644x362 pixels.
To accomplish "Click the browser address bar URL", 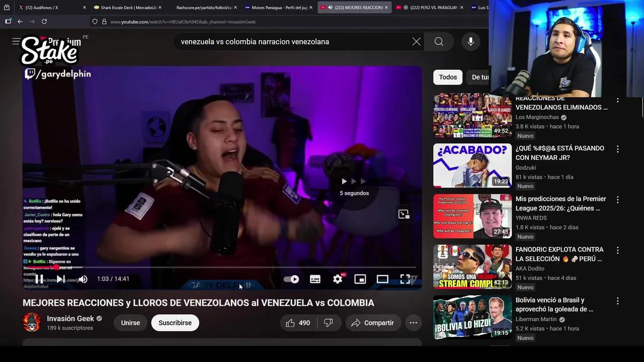I will pos(183,22).
